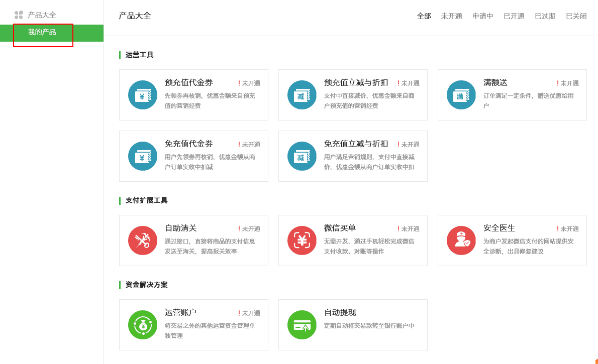The height and width of the screenshot is (364, 598).
Task: Switch to the 申请中 filter tab
Action: [482, 16]
